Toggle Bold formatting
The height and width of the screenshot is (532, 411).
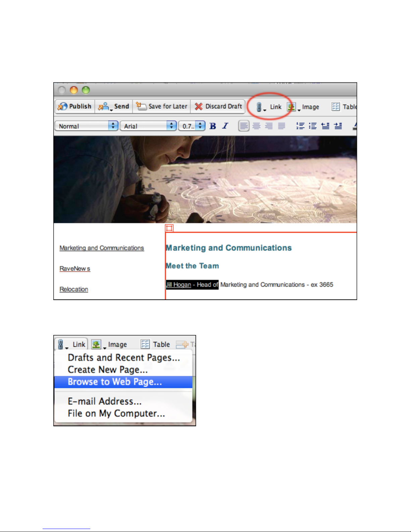click(213, 126)
